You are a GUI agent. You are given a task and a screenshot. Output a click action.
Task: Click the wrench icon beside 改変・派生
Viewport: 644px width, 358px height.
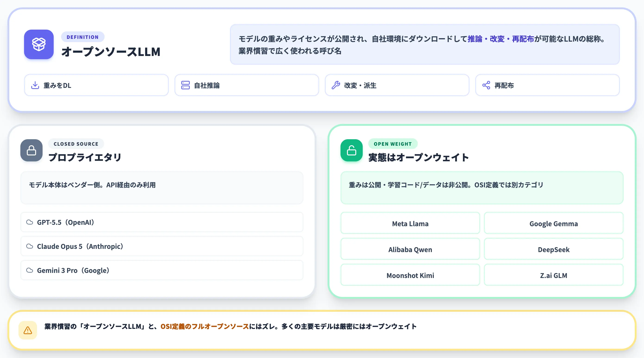point(336,85)
